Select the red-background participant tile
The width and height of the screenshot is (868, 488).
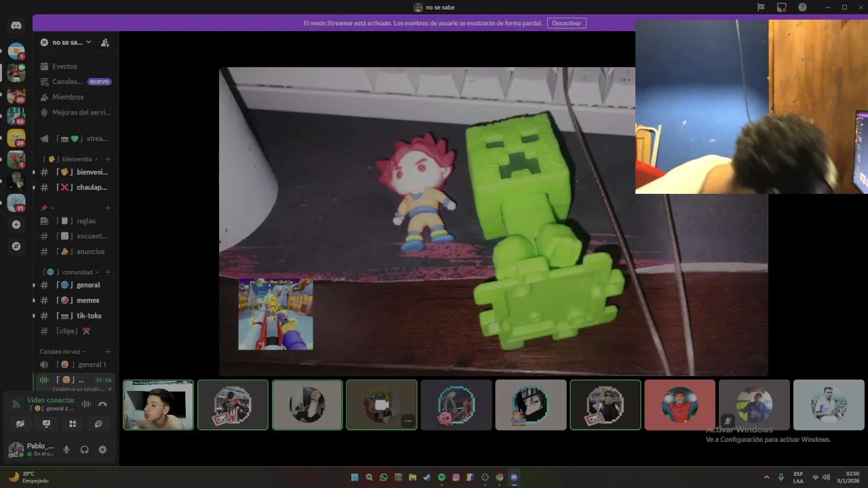pyautogui.click(x=679, y=405)
